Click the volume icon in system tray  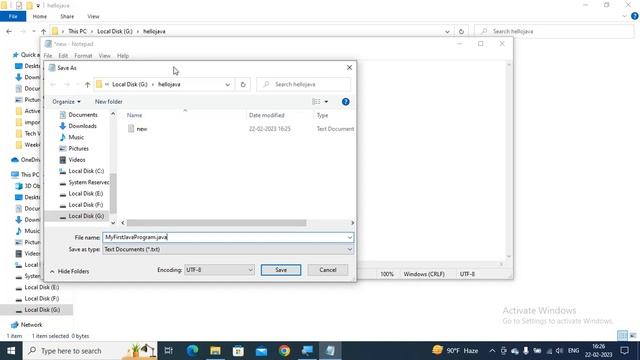tap(559, 351)
